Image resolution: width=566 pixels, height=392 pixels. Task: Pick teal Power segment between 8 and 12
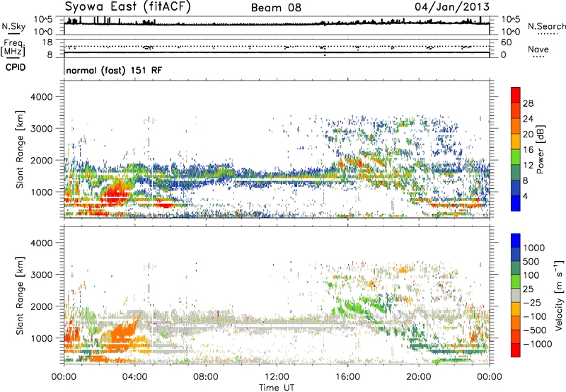(x=516, y=172)
